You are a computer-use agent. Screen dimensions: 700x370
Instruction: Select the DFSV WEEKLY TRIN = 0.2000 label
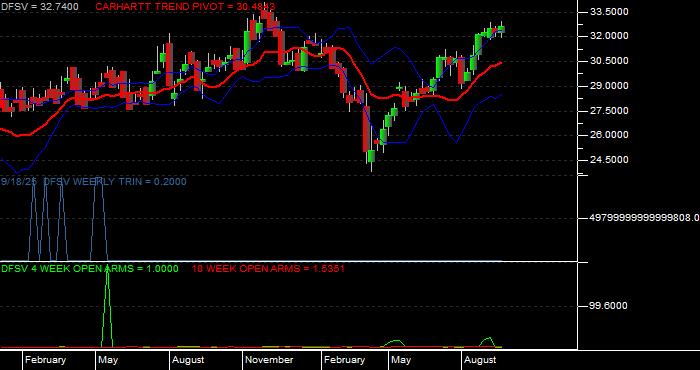point(115,182)
